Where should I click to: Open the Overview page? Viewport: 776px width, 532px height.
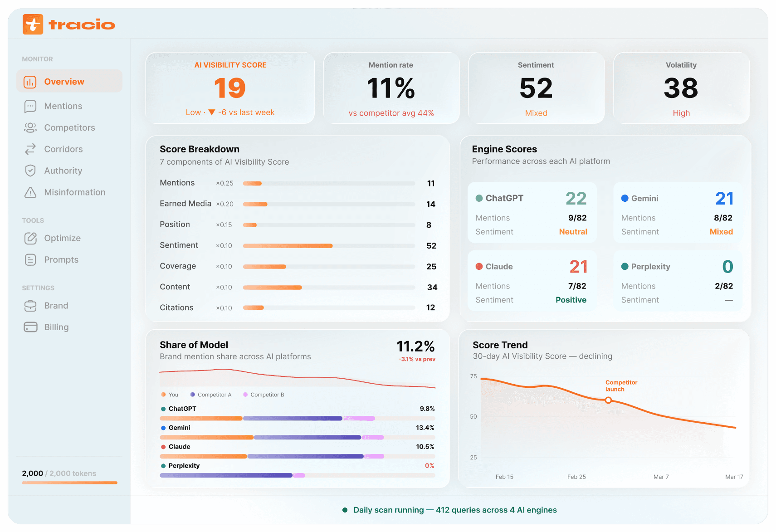tap(69, 81)
